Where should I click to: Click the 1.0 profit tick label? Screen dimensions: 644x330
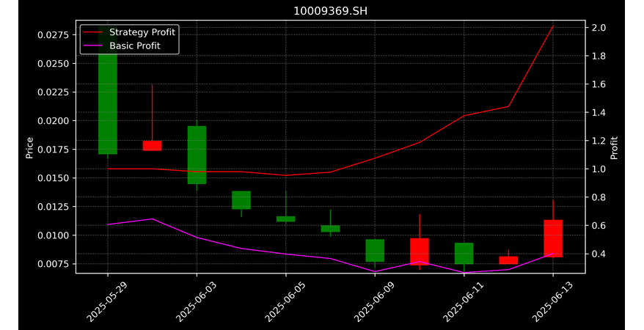599,169
